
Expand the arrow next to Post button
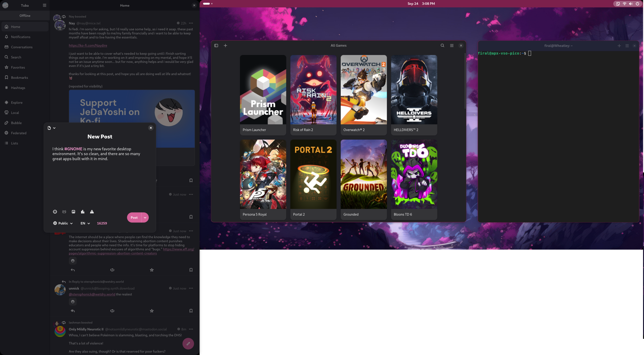[x=145, y=217]
